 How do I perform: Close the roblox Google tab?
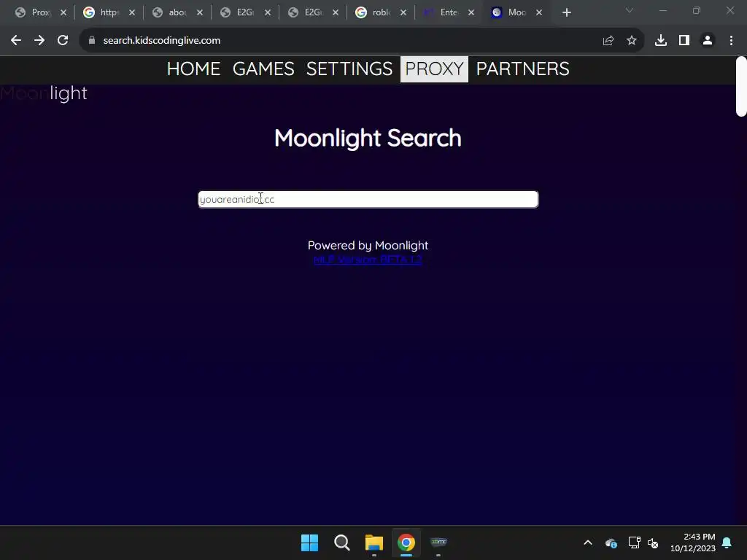pyautogui.click(x=403, y=12)
